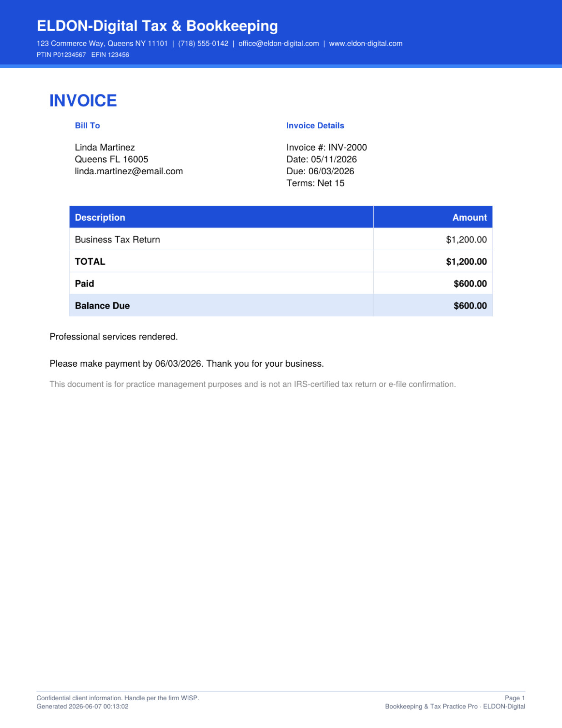The width and height of the screenshot is (562, 728).
Task: Select the Business Tax Return row description
Action: [117, 240]
